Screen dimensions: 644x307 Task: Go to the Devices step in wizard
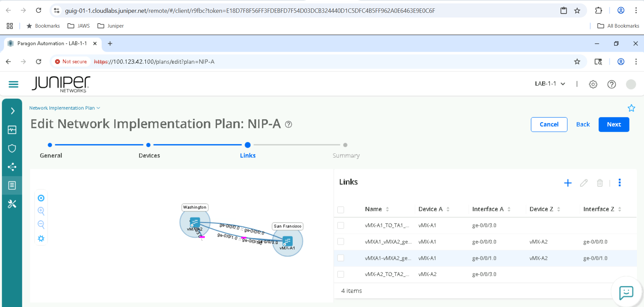148,145
